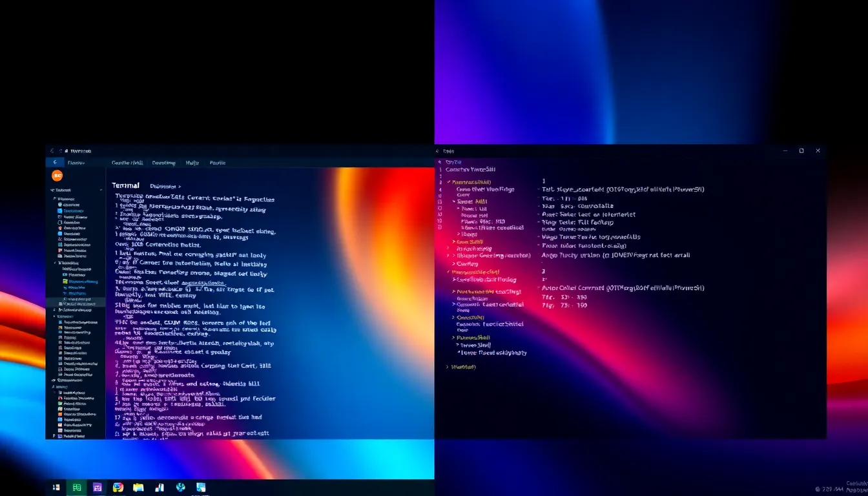
Task: Click the orange round avatar in left sidebar
Action: 57,176
